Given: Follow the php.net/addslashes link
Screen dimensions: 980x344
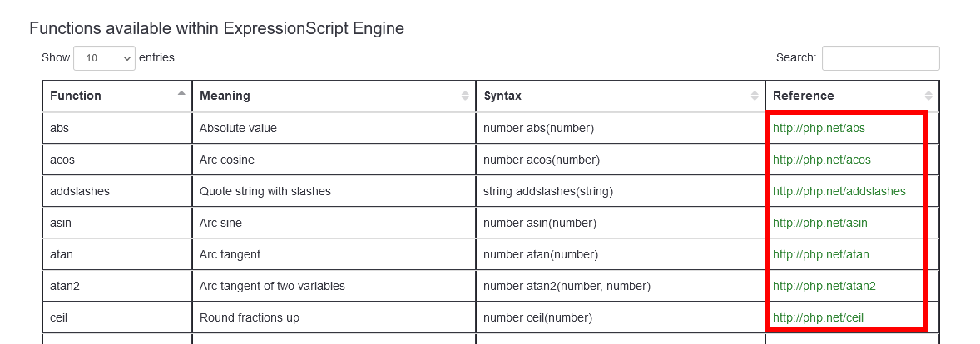Looking at the screenshot, I should coord(839,191).
